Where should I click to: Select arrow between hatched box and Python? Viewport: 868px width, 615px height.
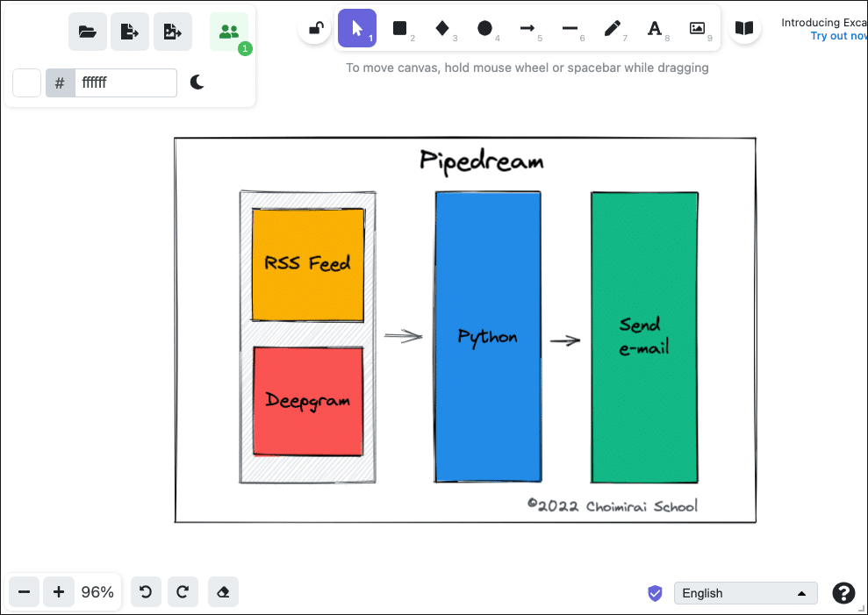pos(404,336)
